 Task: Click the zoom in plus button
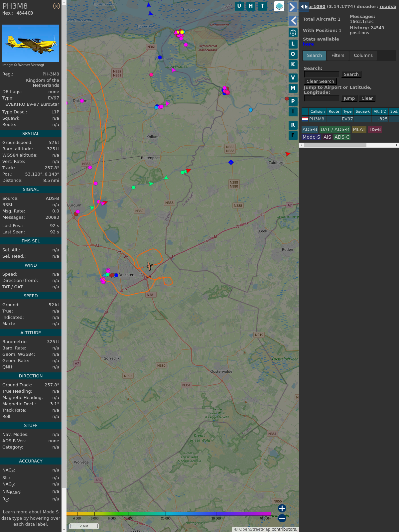click(x=282, y=508)
